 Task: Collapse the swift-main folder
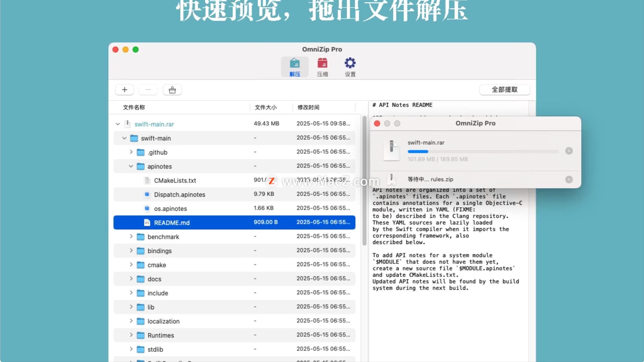pyautogui.click(x=124, y=138)
